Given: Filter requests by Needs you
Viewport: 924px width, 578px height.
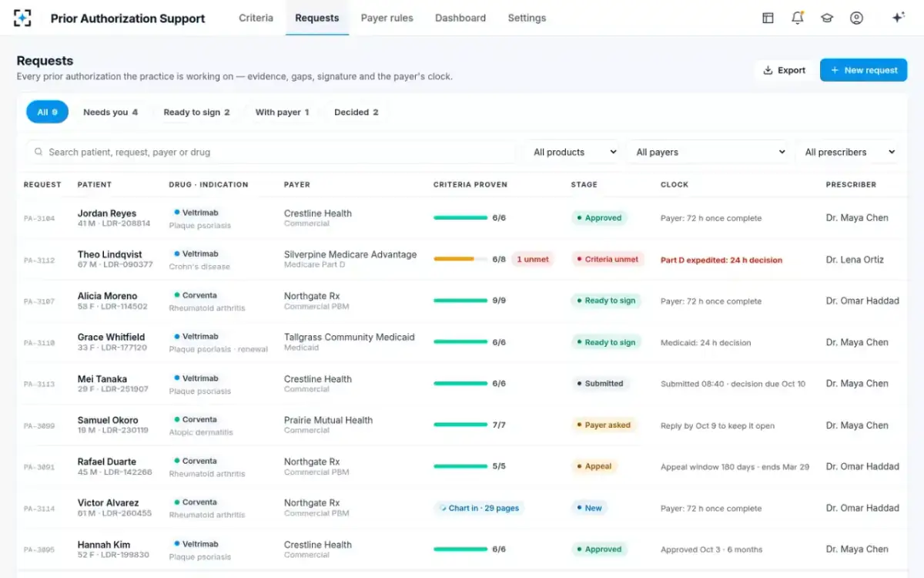Looking at the screenshot, I should pyautogui.click(x=110, y=112).
